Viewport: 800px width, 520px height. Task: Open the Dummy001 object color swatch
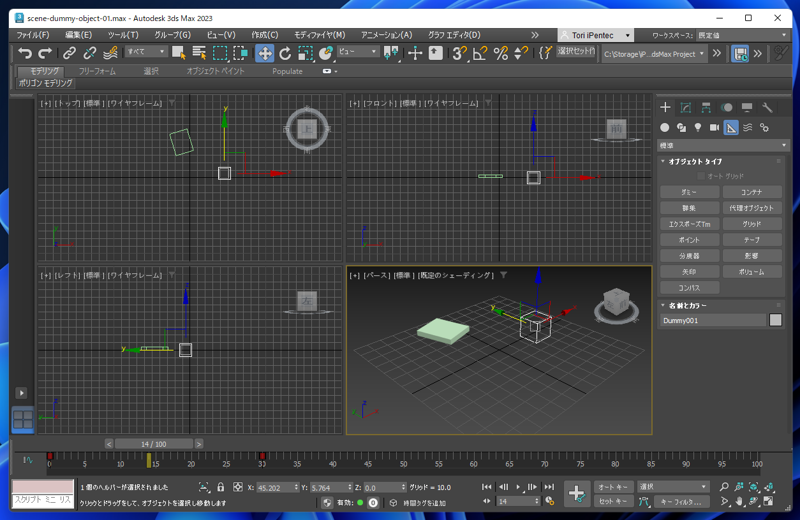(775, 321)
